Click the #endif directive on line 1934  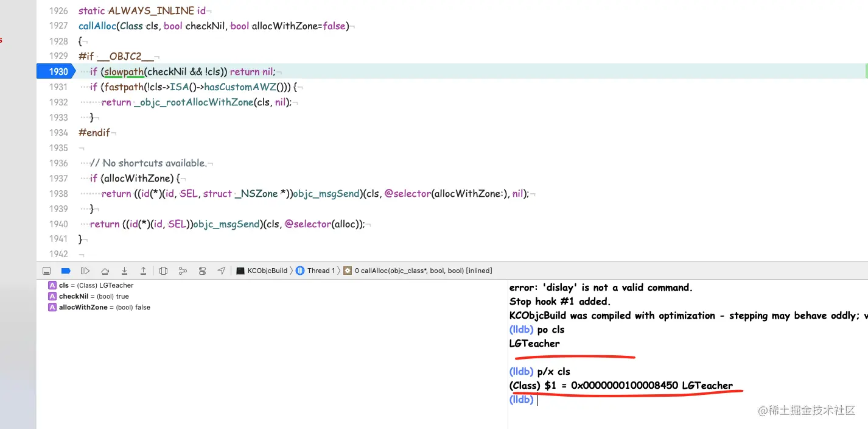click(x=94, y=133)
